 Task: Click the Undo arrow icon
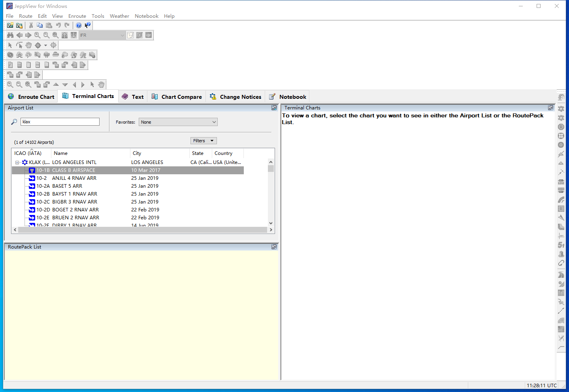[x=58, y=25]
